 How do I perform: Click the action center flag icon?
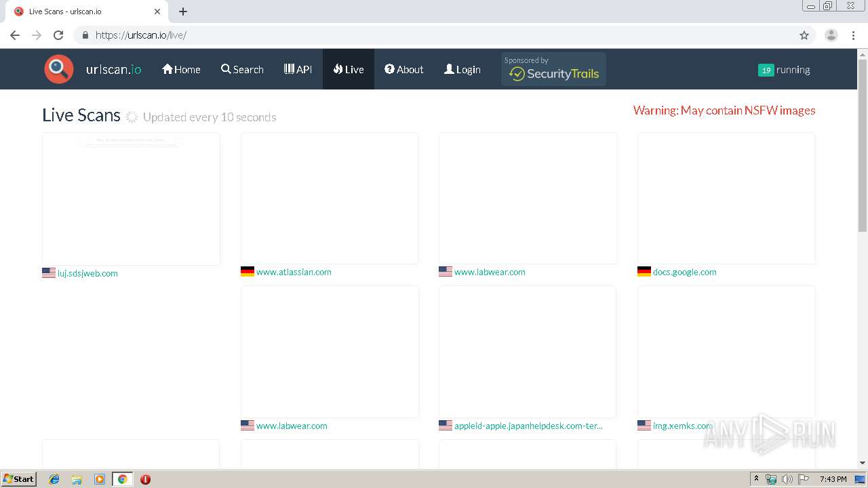pyautogui.click(x=804, y=479)
